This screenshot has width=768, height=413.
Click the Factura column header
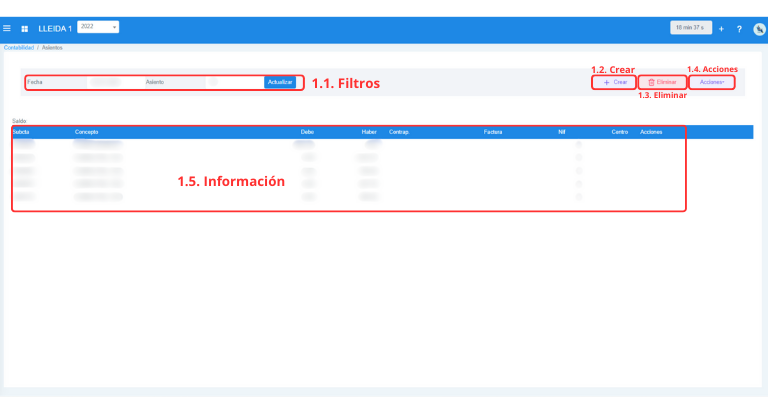[492, 132]
